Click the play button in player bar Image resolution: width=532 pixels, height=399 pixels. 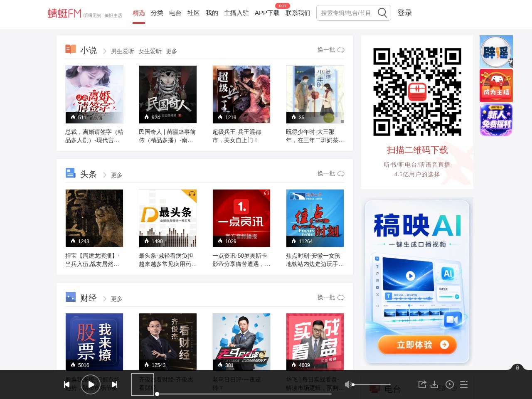click(91, 384)
